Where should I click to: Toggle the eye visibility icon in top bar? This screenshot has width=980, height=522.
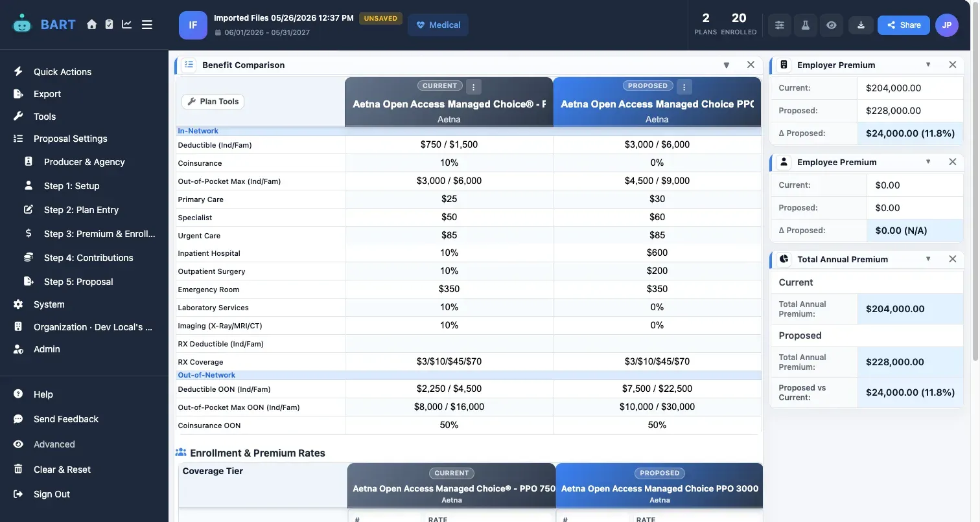pyautogui.click(x=832, y=25)
